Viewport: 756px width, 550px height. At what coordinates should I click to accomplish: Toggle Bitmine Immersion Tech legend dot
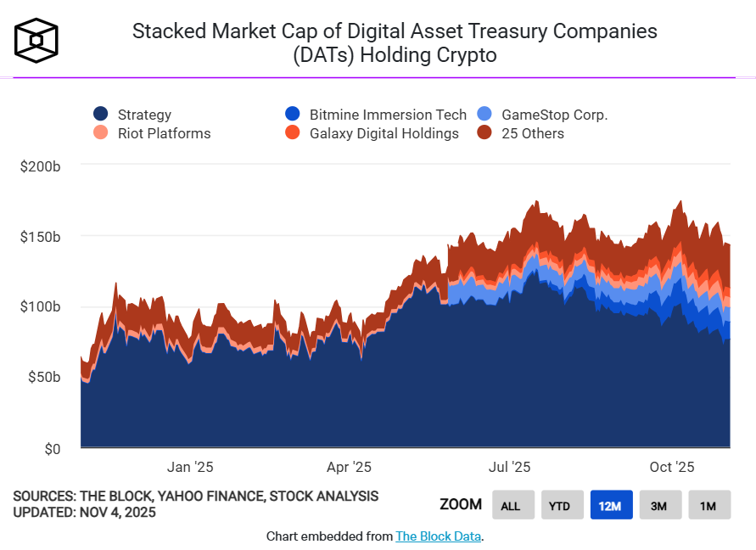(x=292, y=115)
